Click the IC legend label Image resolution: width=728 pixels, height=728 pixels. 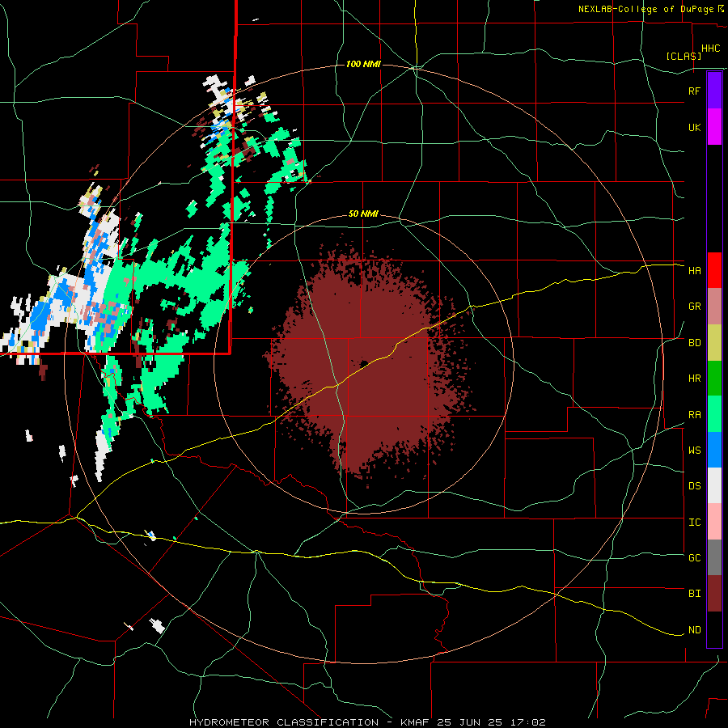click(694, 523)
